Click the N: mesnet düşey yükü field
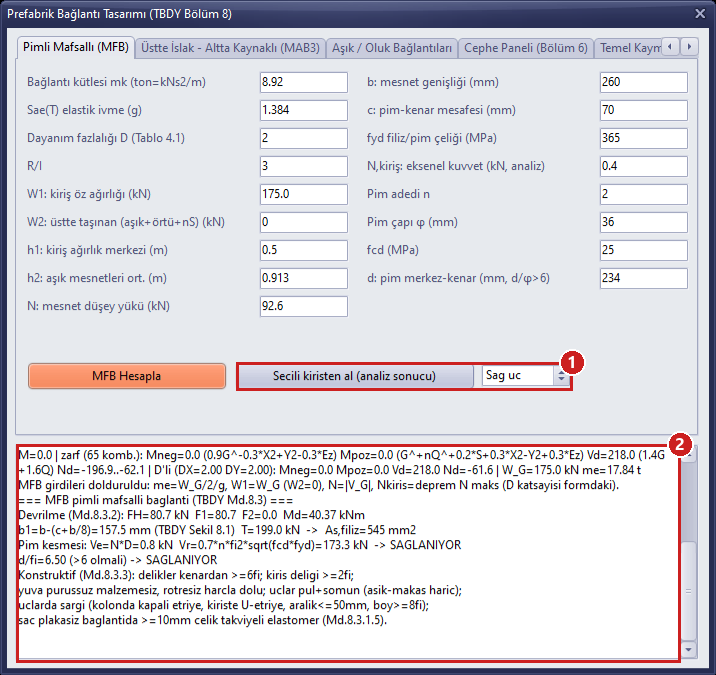The image size is (716, 675). click(304, 306)
